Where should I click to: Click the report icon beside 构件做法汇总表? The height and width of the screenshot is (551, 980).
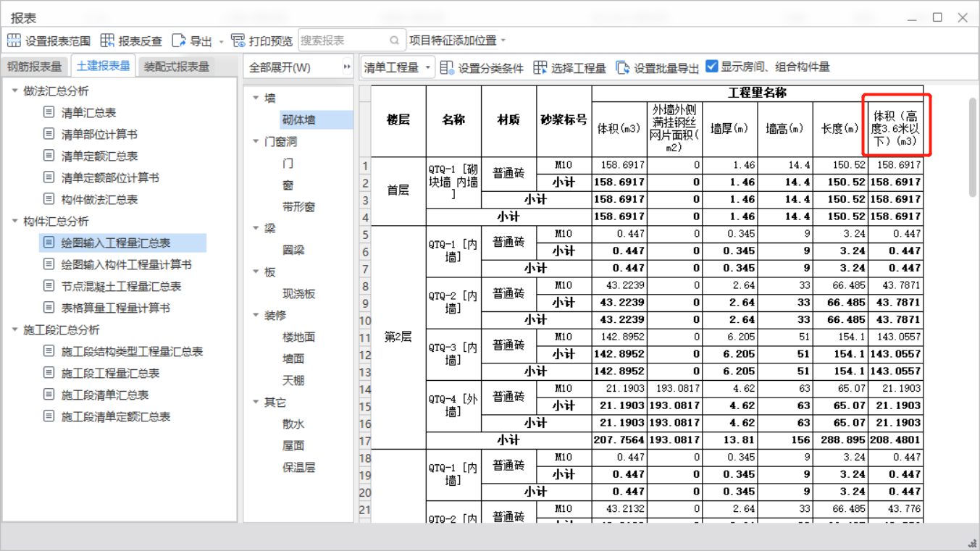(x=49, y=199)
